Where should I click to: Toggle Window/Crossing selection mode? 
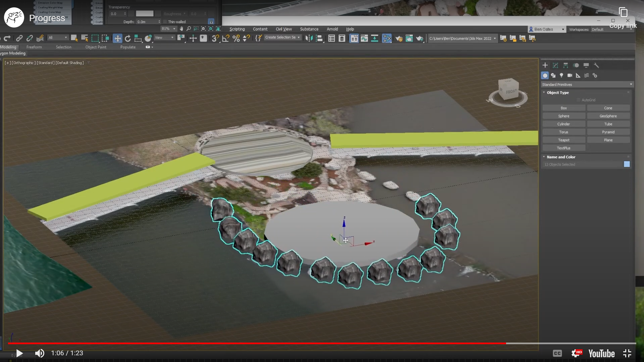105,38
